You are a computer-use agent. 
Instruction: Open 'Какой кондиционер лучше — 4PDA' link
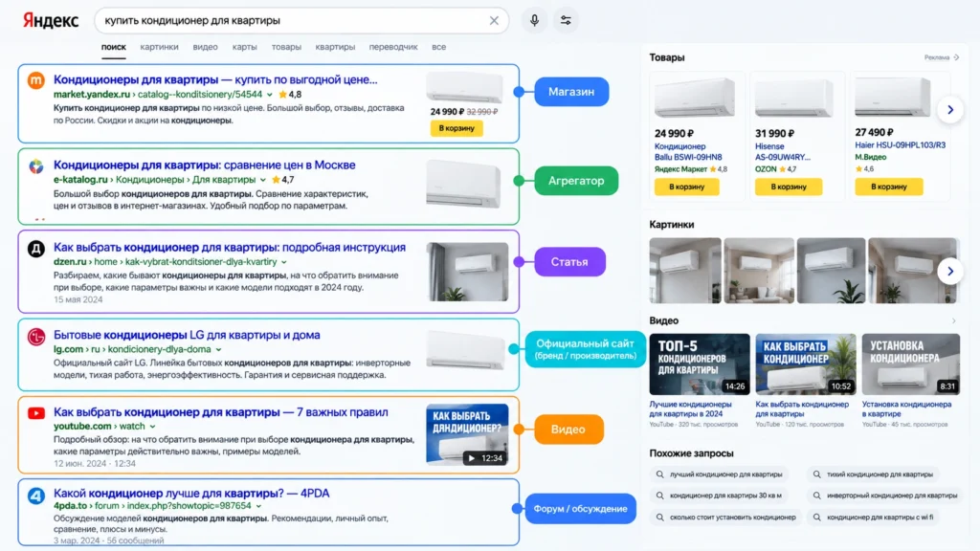tap(191, 494)
